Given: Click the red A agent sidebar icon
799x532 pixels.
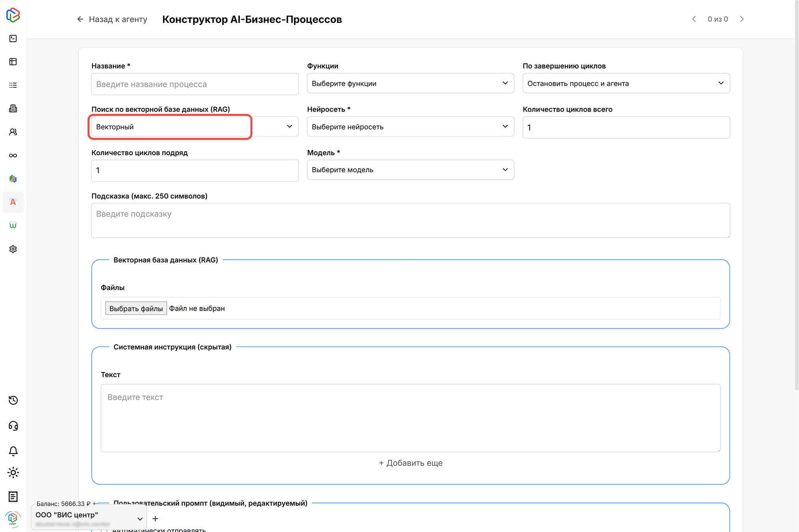Looking at the screenshot, I should (x=13, y=202).
